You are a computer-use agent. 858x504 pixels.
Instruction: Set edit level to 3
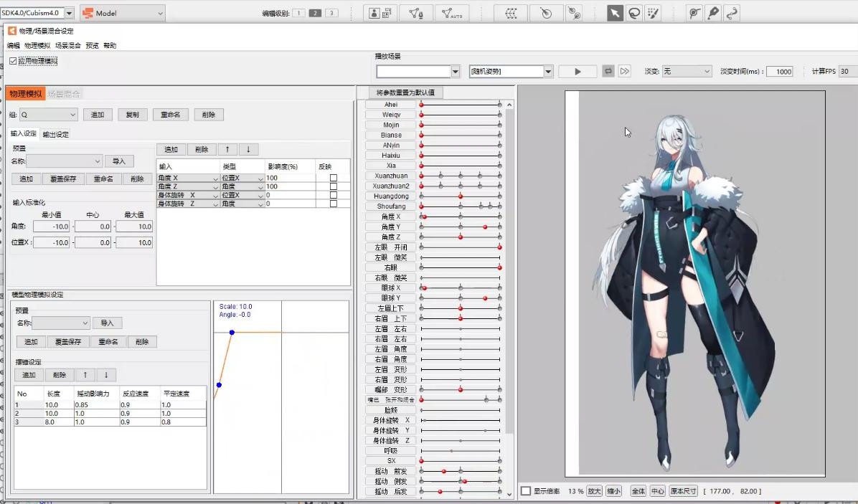coord(331,13)
